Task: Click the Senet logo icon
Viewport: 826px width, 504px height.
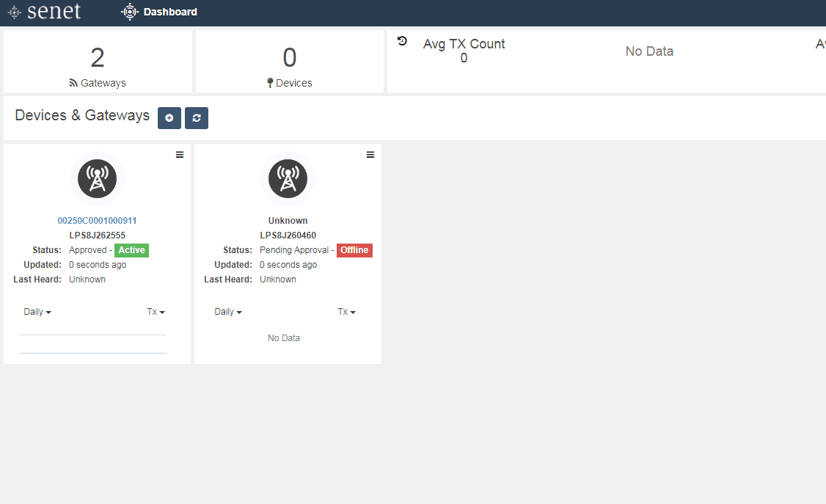Action: (x=14, y=12)
